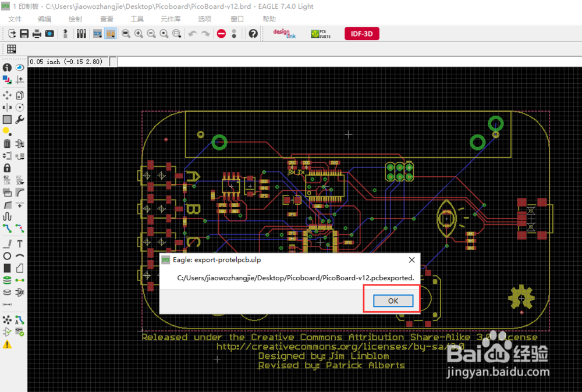Screen dimensions: 582x392
Task: Click the IDF-3D button
Action: pyautogui.click(x=361, y=33)
